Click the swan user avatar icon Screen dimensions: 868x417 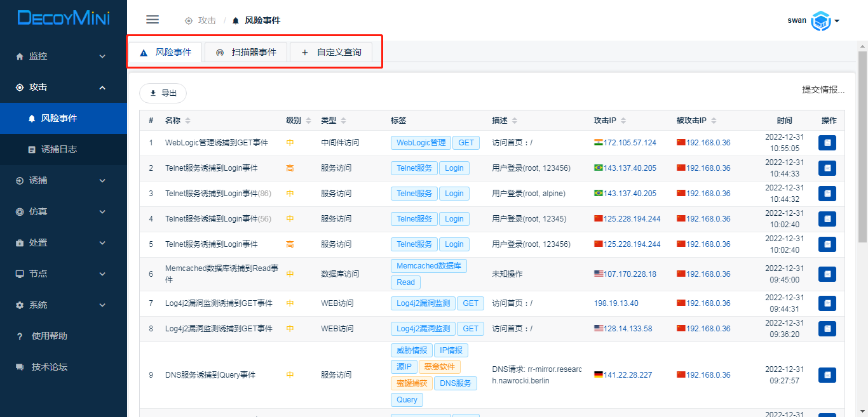point(822,21)
